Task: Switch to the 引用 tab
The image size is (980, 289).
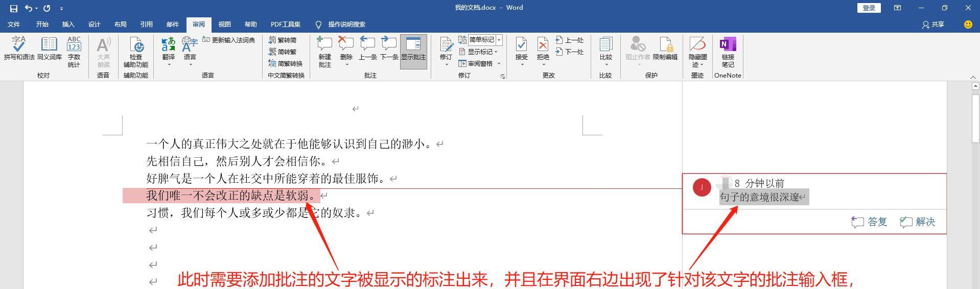Action: point(147,25)
